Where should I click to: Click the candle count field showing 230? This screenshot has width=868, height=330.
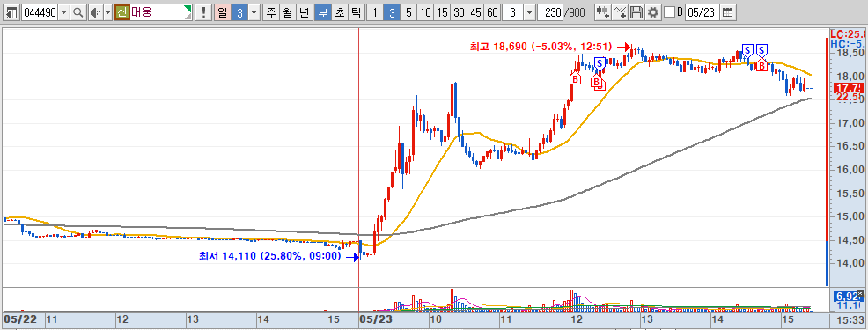pos(551,12)
